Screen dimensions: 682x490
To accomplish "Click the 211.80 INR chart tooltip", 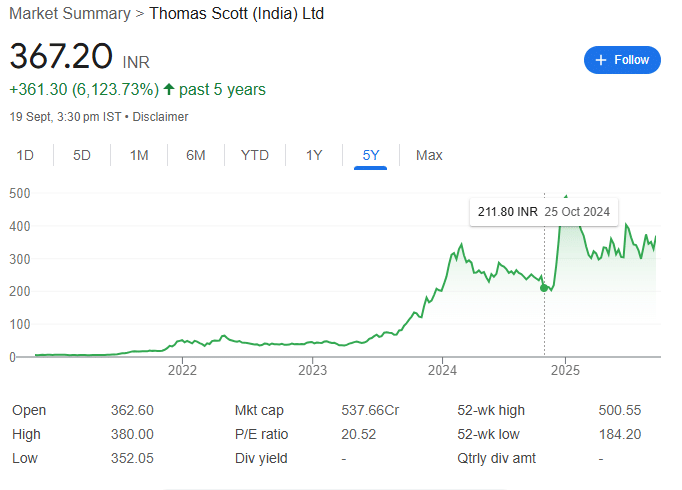I will pos(544,212).
